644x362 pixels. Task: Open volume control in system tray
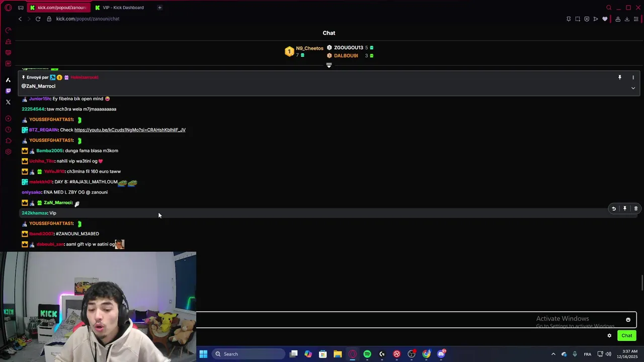(608, 354)
